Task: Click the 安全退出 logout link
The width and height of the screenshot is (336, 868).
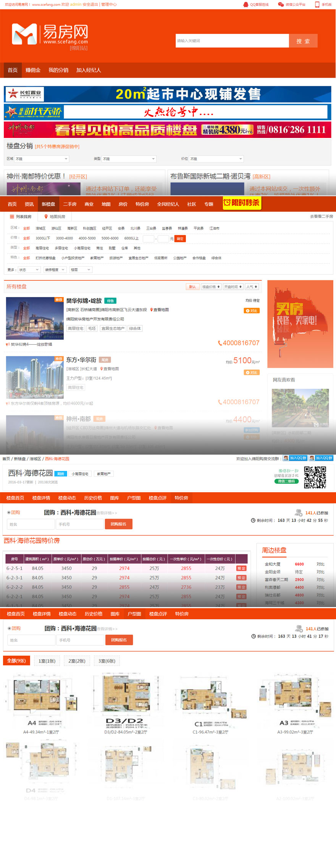Action: tap(90, 5)
